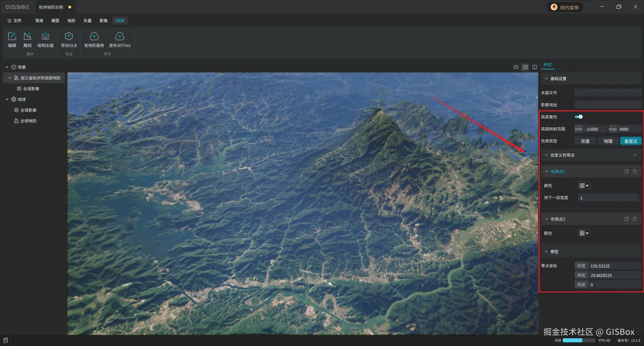
Task: Switch to the 矢量 ribbon tab
Action: (88, 20)
